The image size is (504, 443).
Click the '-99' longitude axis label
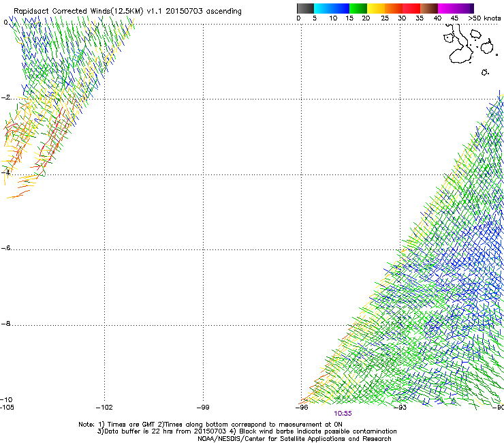tap(203, 408)
